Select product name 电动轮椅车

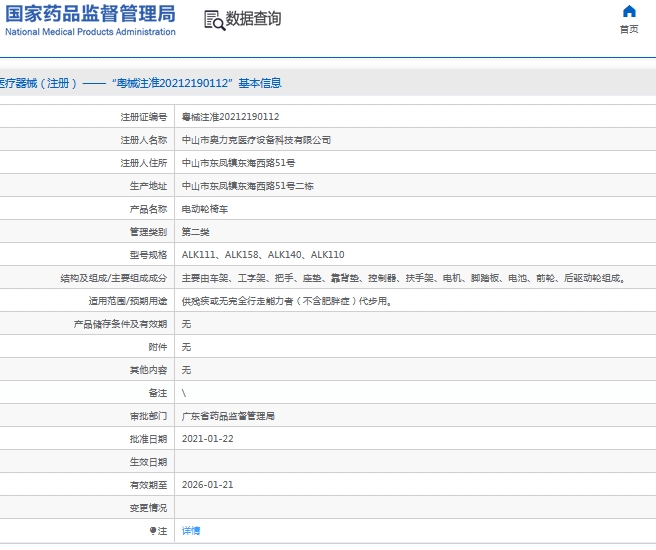click(x=205, y=209)
